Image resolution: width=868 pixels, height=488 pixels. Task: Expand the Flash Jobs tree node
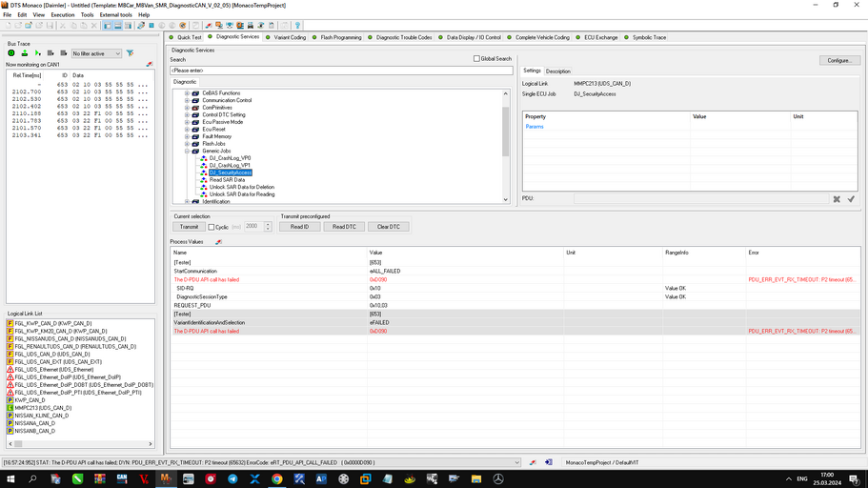pos(187,144)
